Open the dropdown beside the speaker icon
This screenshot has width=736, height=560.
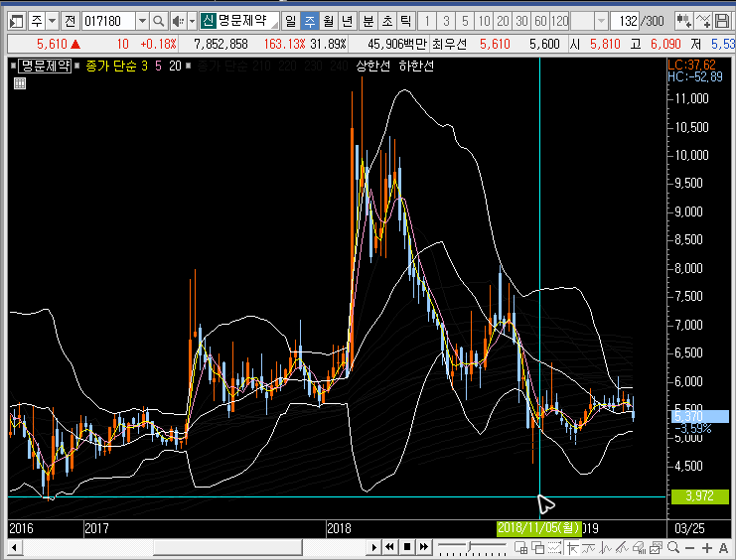click(x=192, y=21)
